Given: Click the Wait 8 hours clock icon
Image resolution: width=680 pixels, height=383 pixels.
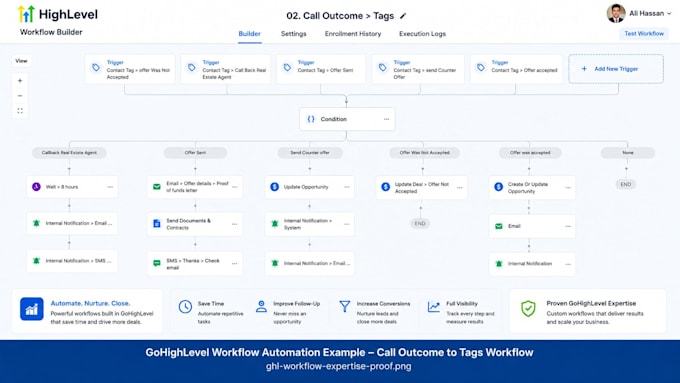Looking at the screenshot, I should [x=36, y=187].
